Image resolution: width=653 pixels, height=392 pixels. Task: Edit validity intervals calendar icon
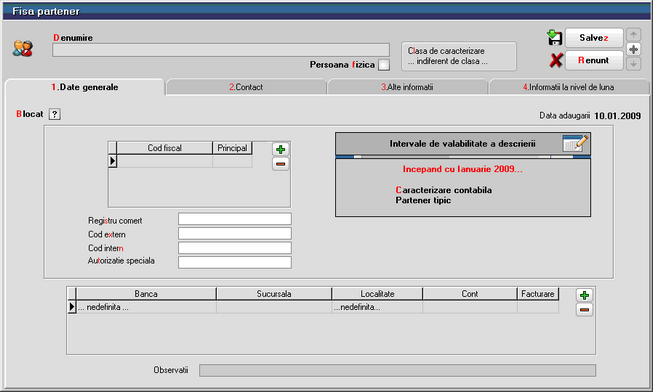coord(575,143)
